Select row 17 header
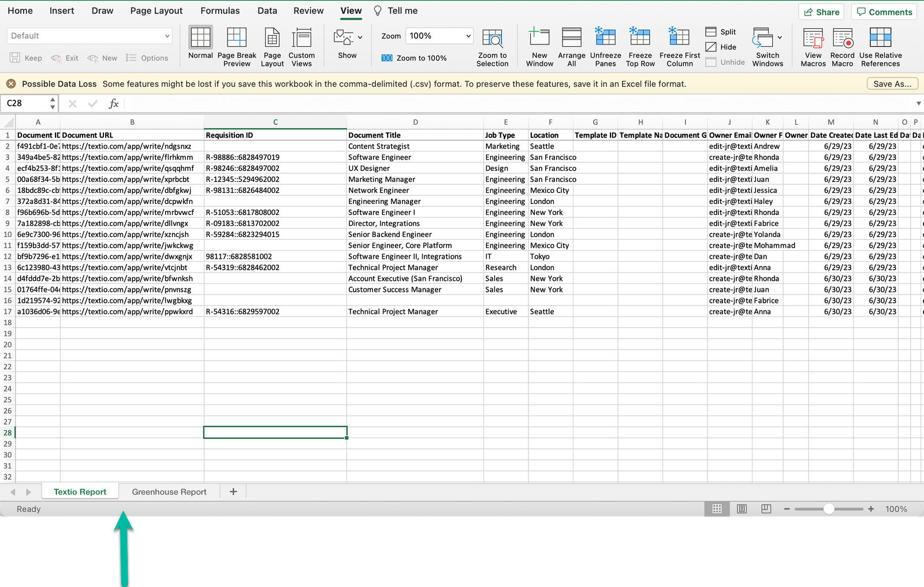This screenshot has height=587, width=924. (8, 311)
